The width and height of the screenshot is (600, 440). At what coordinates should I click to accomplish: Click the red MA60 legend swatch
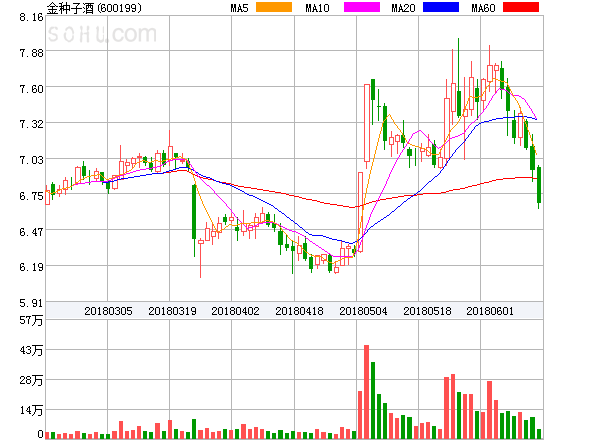[521, 7]
